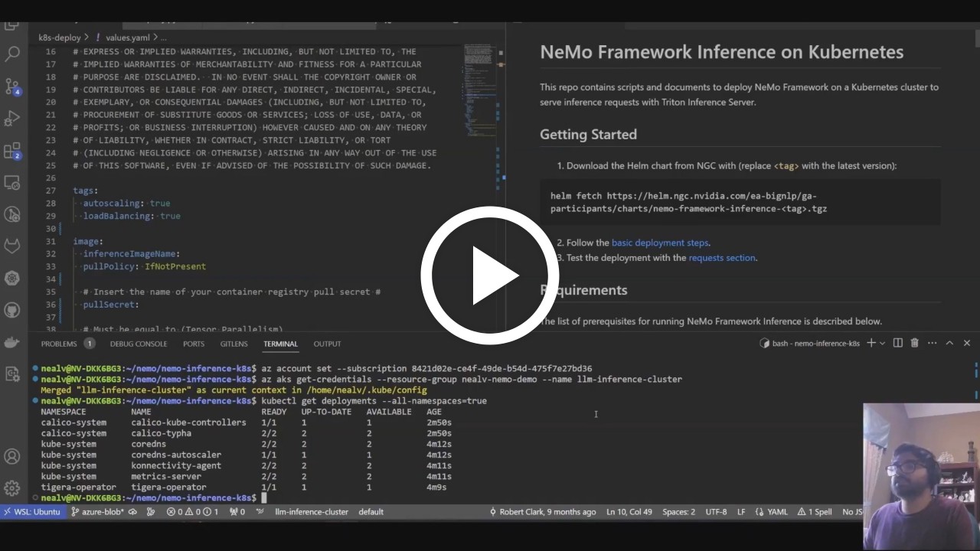
Task: Switch to the PROBLEMS tab
Action: 59,344
